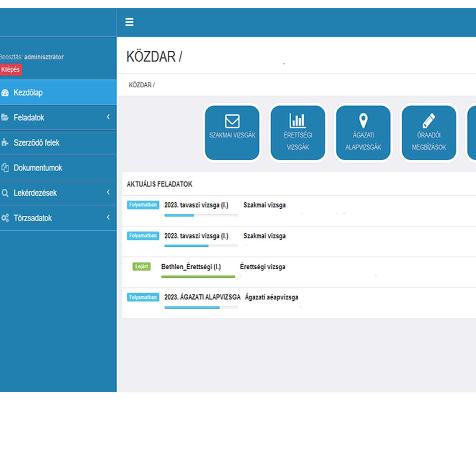Open Érettségi vizsgák bar chart tile
This screenshot has height=476, width=476.
pos(297,133)
